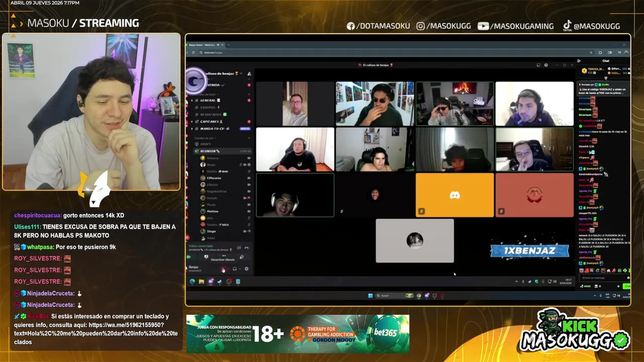Collapse the Kick chat panel icon
644x362 pixels.
[579, 61]
